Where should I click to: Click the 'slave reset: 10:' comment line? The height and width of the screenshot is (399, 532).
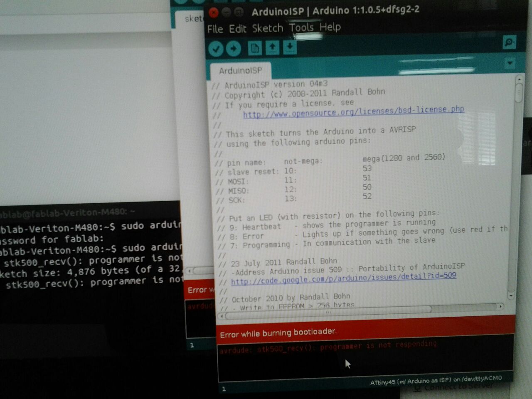256,171
